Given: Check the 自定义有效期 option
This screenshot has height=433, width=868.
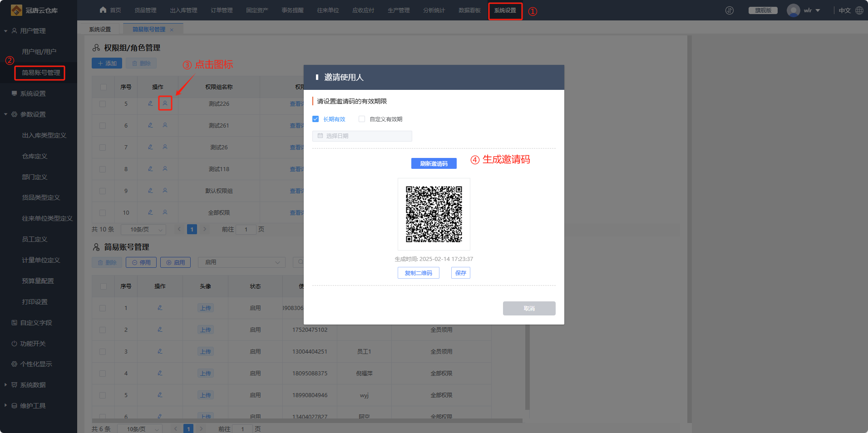Looking at the screenshot, I should pos(362,119).
